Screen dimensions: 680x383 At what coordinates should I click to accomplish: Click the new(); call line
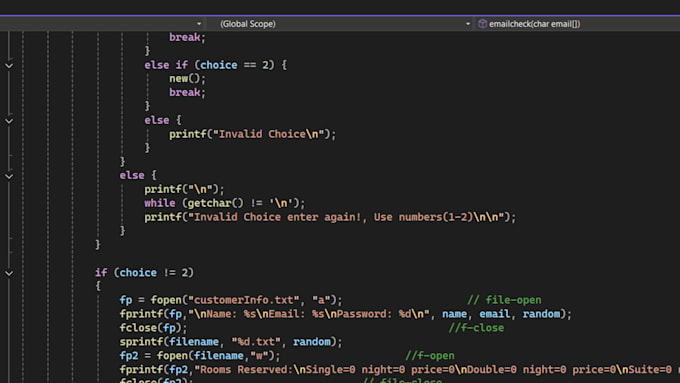(187, 79)
